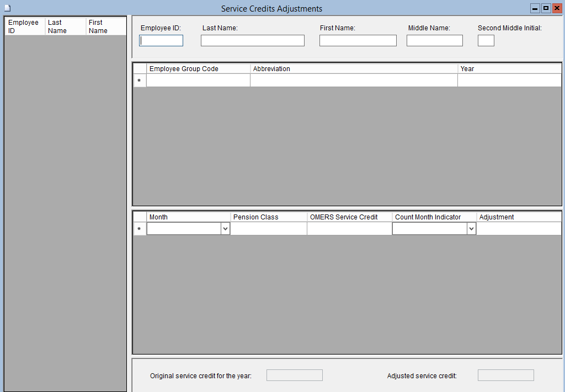565x392 pixels.
Task: Select the First Name text field
Action: coord(358,41)
